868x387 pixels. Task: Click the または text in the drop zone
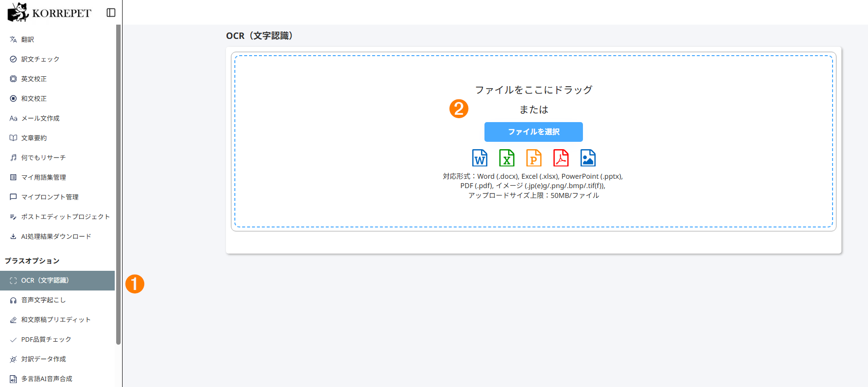pos(534,110)
